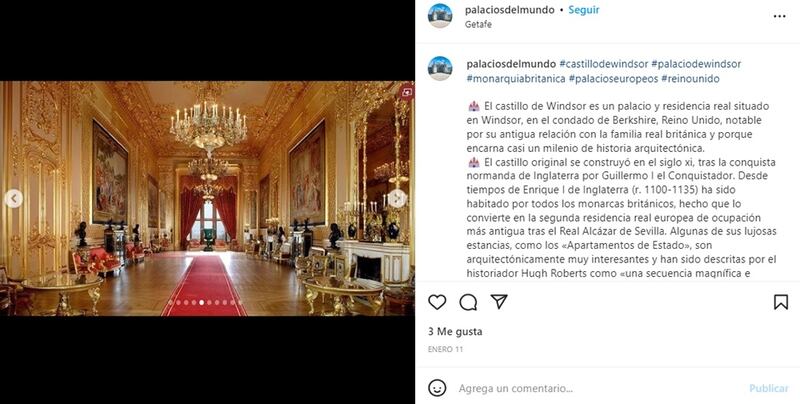This screenshot has height=404, width=800.
Task: Go to the previous carousel photo
Action: coord(14,198)
